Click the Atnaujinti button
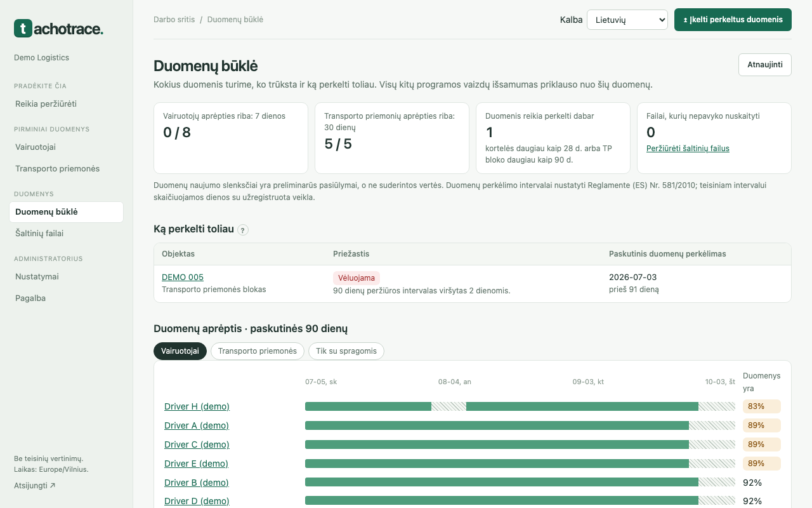This screenshot has width=812, height=508. (x=765, y=65)
